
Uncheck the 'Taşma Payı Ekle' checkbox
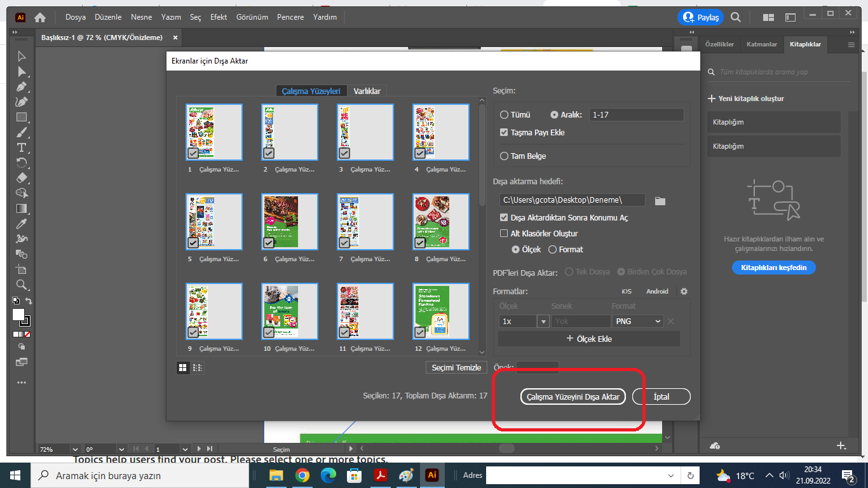(504, 132)
